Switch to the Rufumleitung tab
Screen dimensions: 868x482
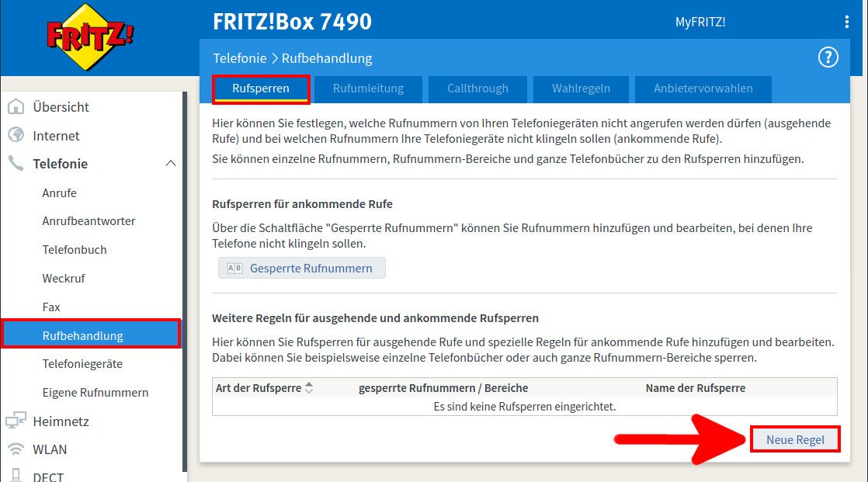368,88
